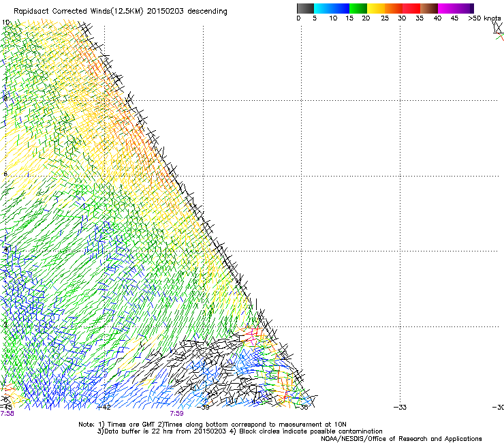Click the latitude label '6' on the map
The width and height of the screenshot is (504, 443).
click(5, 174)
